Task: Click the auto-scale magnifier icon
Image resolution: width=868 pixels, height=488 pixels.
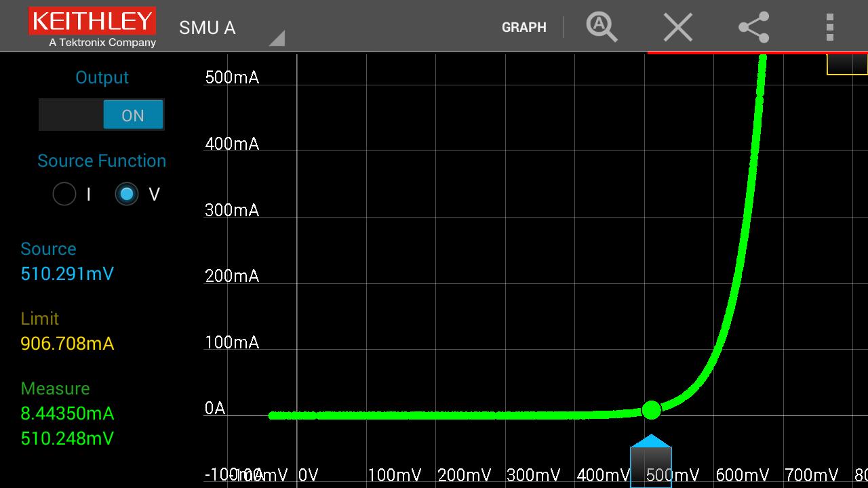Action: 601,27
